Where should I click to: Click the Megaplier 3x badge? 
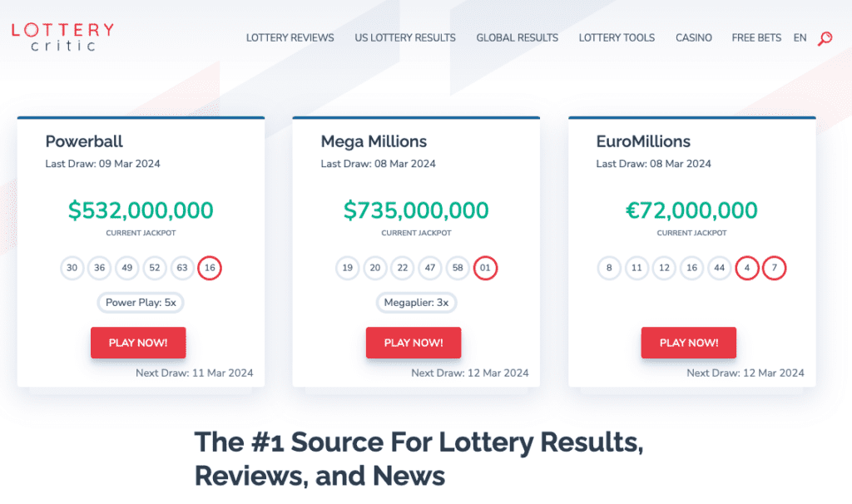416,303
